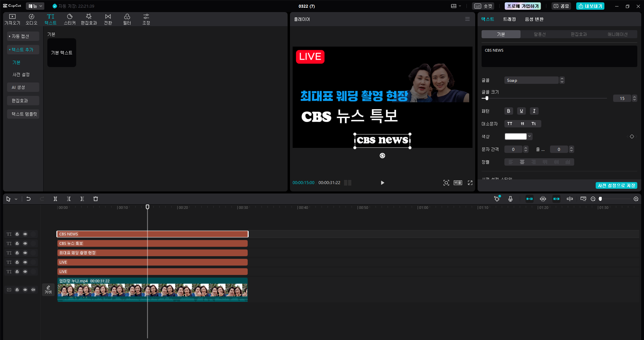The image size is (644, 340).
Task: Click the zoom in timeline icon
Action: [636, 199]
